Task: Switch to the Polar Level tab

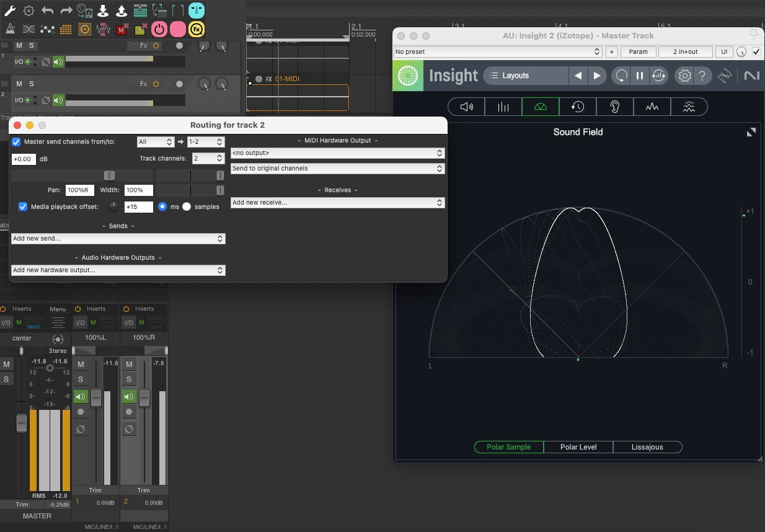Action: pyautogui.click(x=578, y=447)
